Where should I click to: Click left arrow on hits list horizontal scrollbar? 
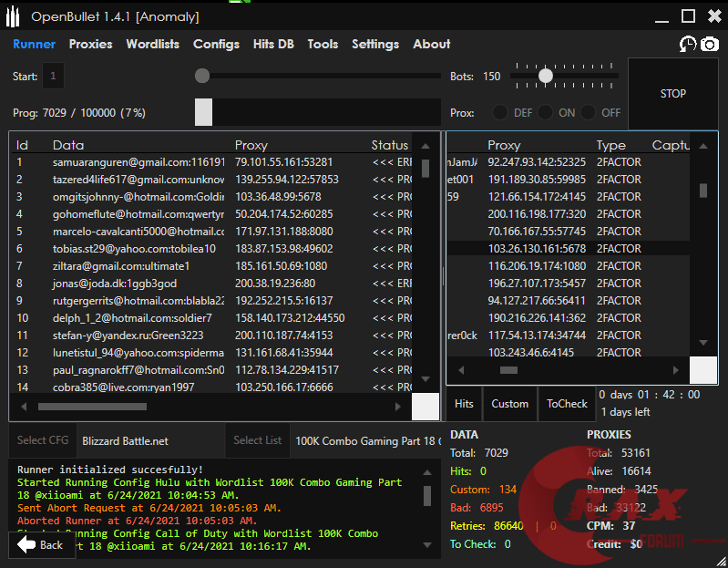coord(461,370)
